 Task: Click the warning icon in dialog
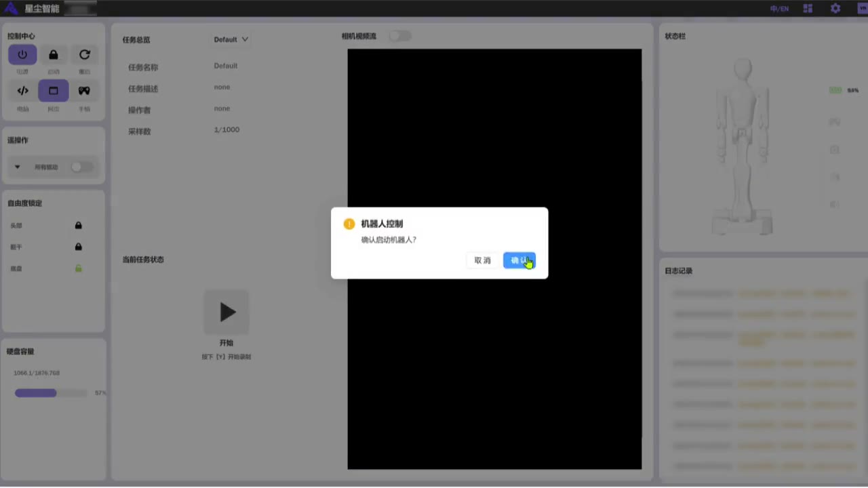[x=349, y=224]
